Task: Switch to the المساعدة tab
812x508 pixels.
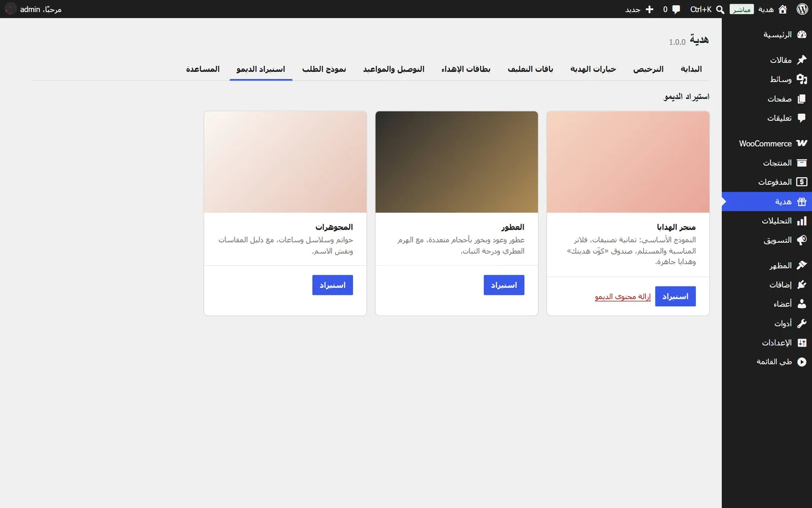Action: [x=202, y=69]
